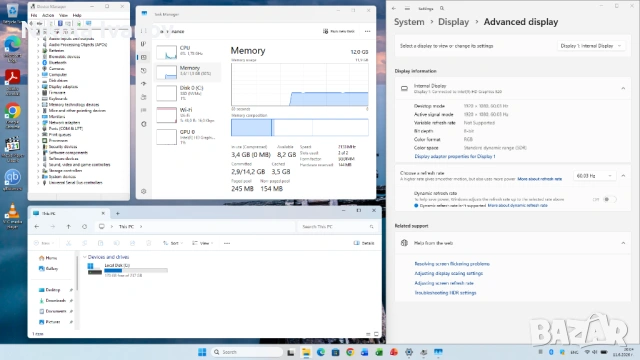This screenshot has height=360, width=640.
Task: Collapse Devices and drives group
Action: click(84, 257)
